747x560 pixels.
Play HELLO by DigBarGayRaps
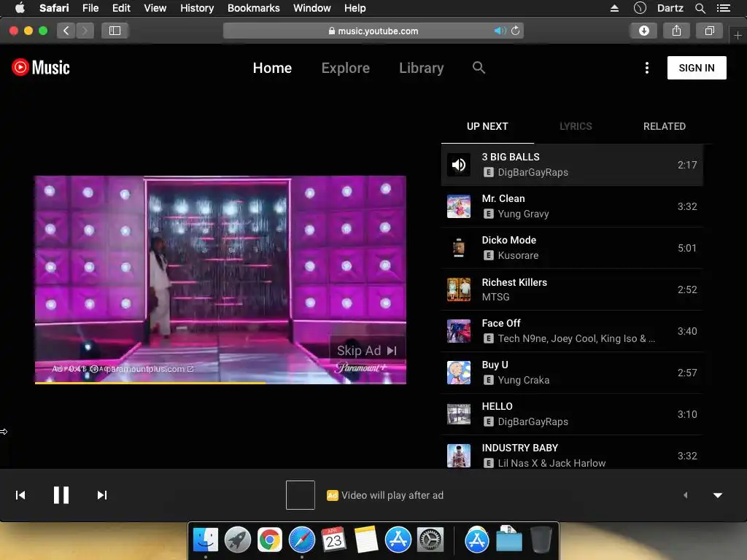[x=572, y=414]
